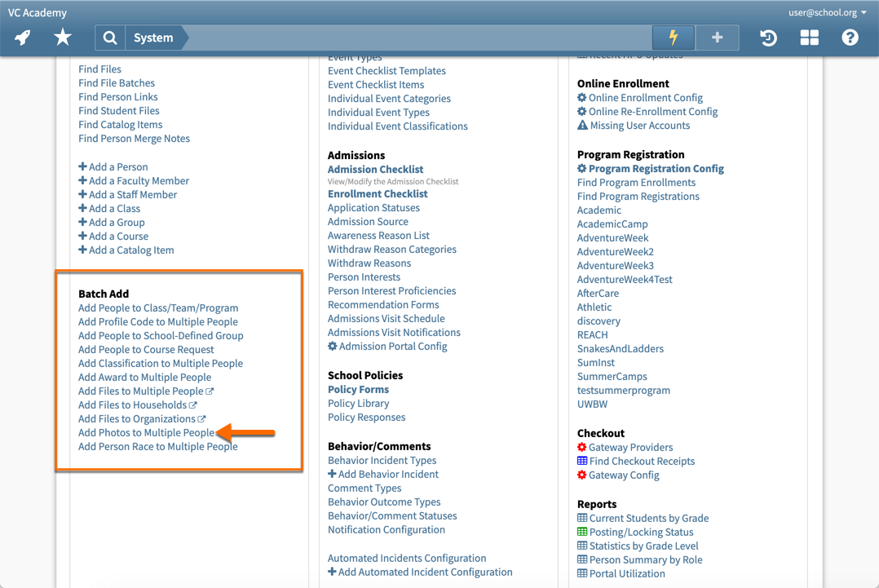Open recent history using the clock icon

tap(767, 37)
